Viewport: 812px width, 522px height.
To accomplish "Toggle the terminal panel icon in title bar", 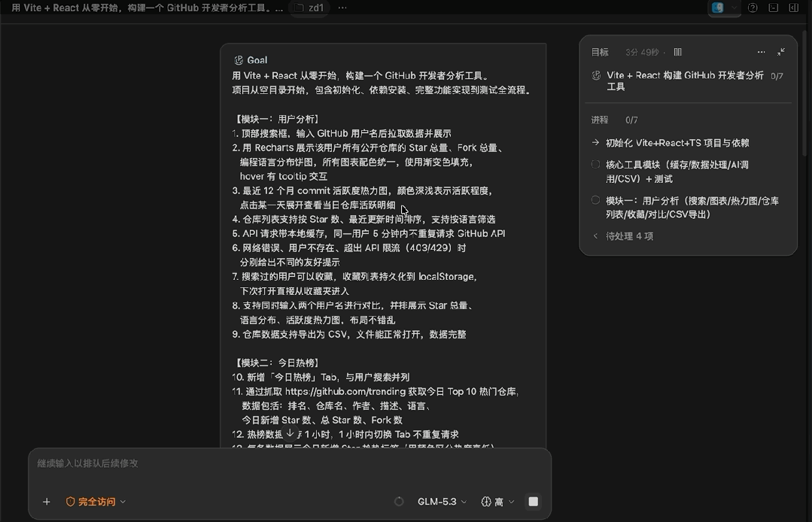I will coord(773,8).
